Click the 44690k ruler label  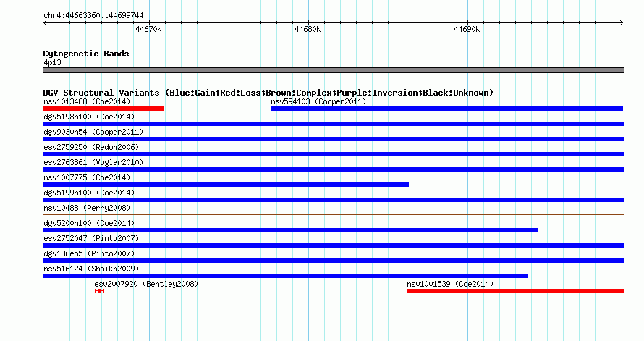[x=467, y=29]
